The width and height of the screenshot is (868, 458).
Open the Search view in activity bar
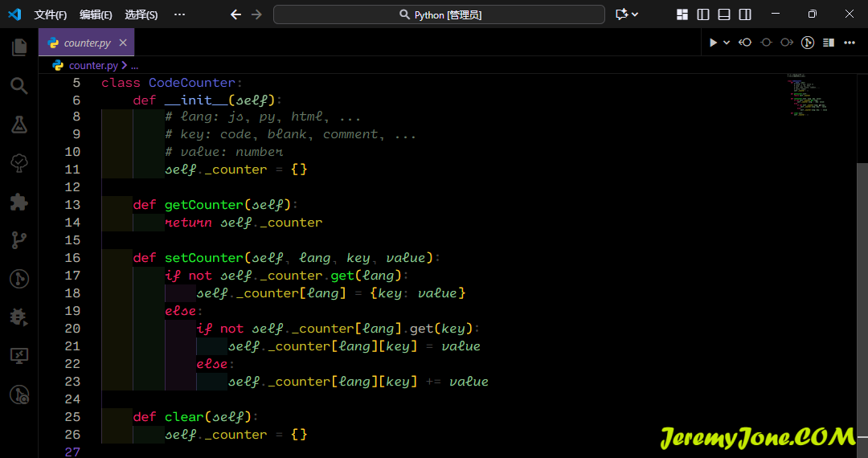coord(19,86)
